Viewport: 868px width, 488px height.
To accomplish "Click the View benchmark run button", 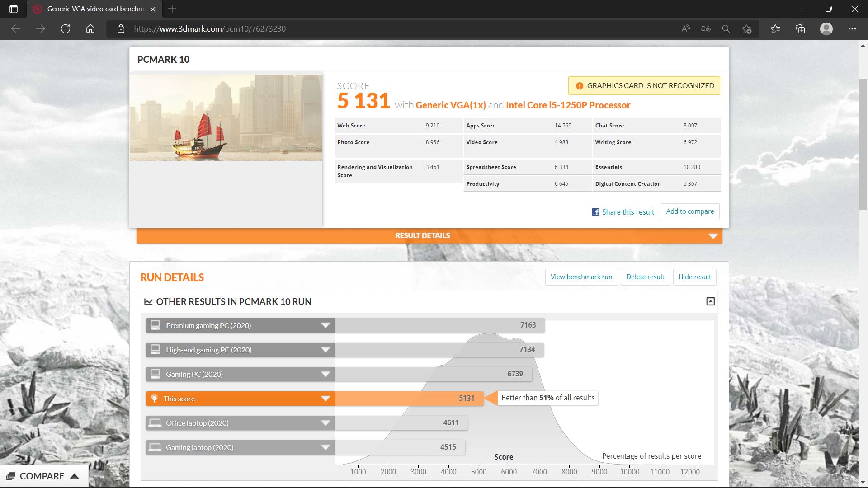I will (x=581, y=277).
